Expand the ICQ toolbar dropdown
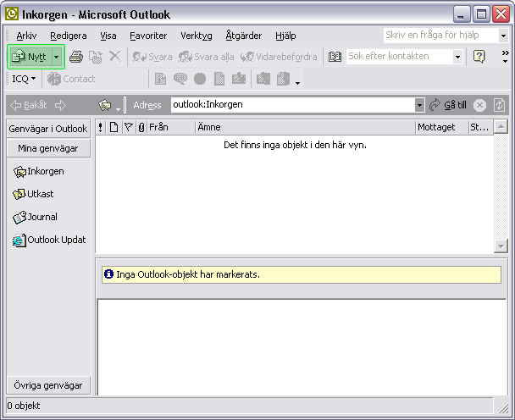This screenshot has width=515, height=420. tap(34, 79)
